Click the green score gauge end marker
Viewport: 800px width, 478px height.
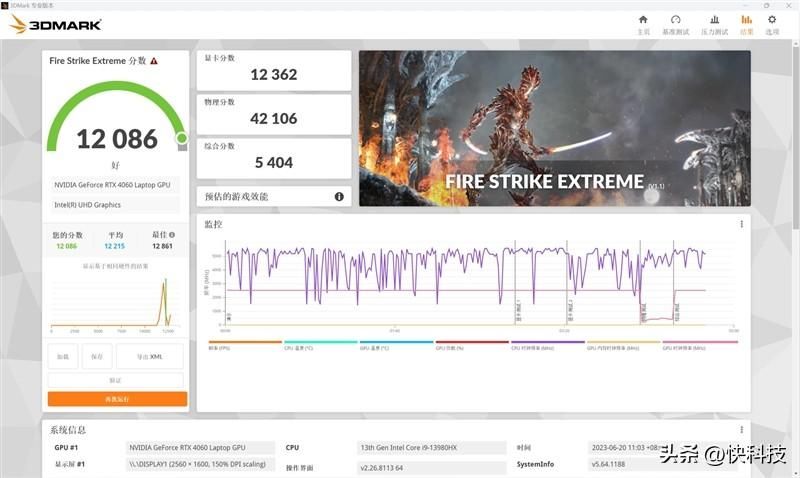[182, 138]
